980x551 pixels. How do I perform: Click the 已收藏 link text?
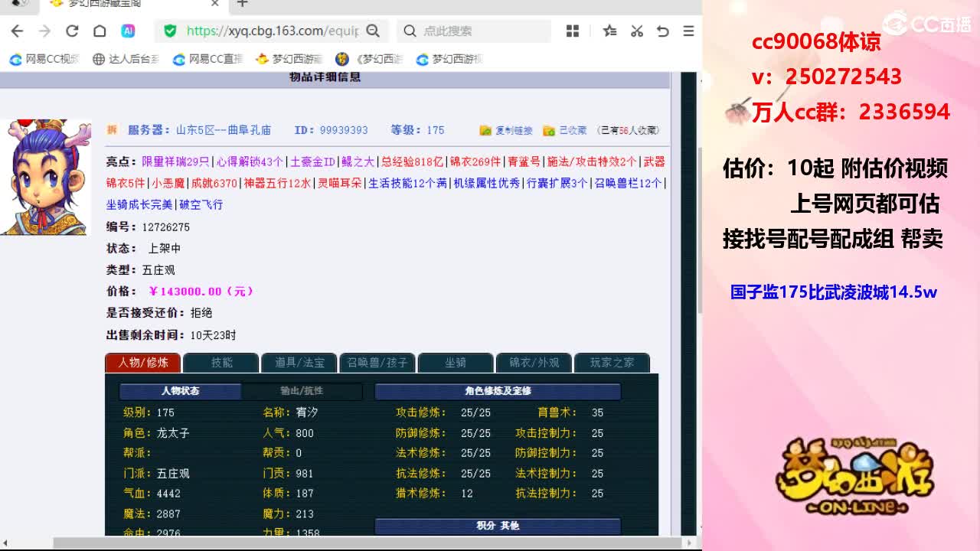click(x=573, y=131)
